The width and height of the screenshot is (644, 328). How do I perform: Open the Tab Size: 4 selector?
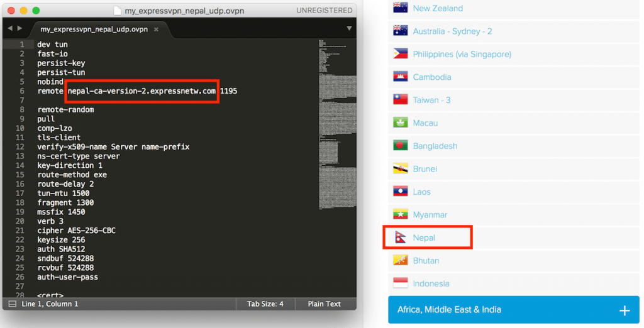tap(265, 304)
